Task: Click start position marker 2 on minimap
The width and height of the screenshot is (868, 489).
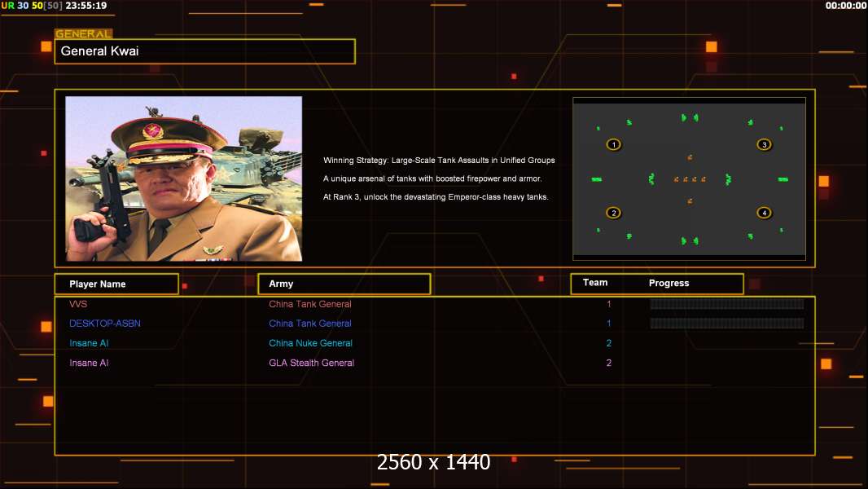Action: point(613,213)
